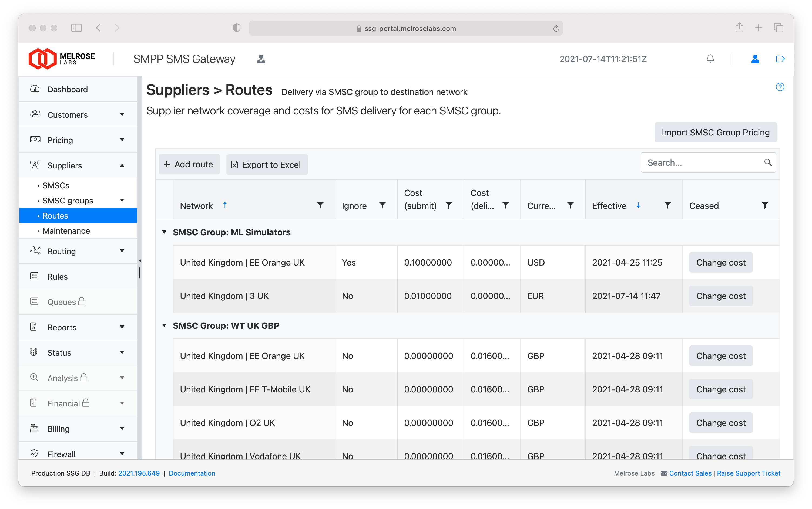The width and height of the screenshot is (812, 509).
Task: Click the Import SMSC Group Pricing button
Action: click(715, 132)
